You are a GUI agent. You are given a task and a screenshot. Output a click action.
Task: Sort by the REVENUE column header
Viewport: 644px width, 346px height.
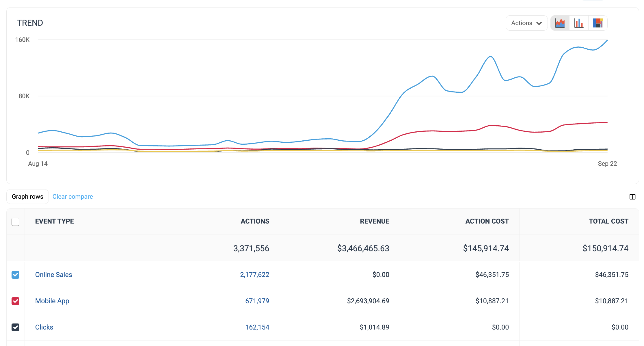(375, 221)
